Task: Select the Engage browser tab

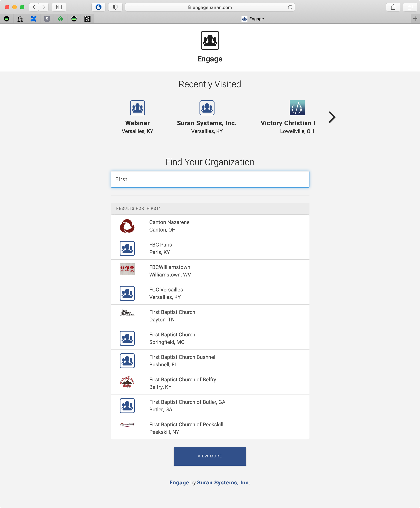Action: 253,19
